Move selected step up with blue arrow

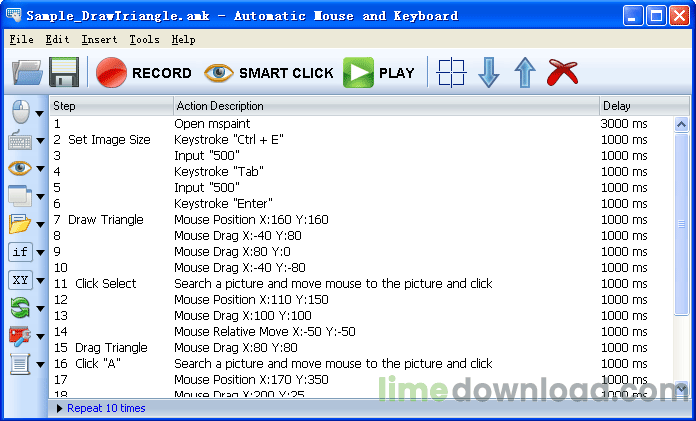click(525, 72)
